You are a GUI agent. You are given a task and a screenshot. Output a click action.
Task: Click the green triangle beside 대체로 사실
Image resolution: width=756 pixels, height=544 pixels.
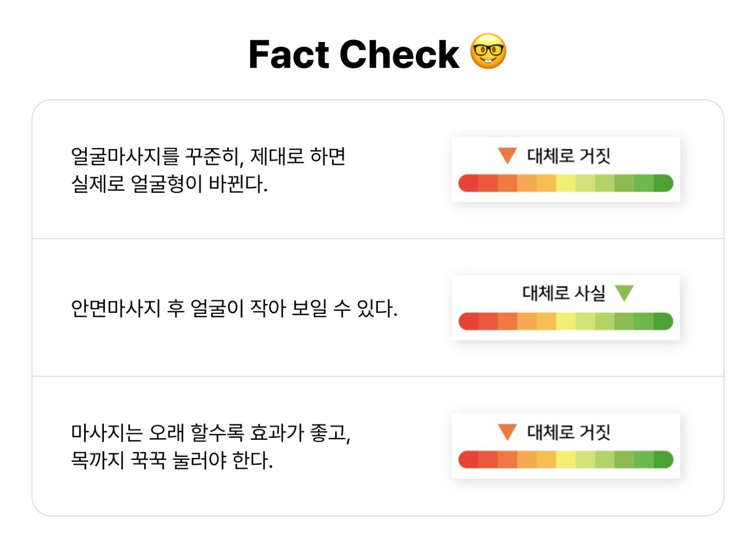pyautogui.click(x=624, y=292)
